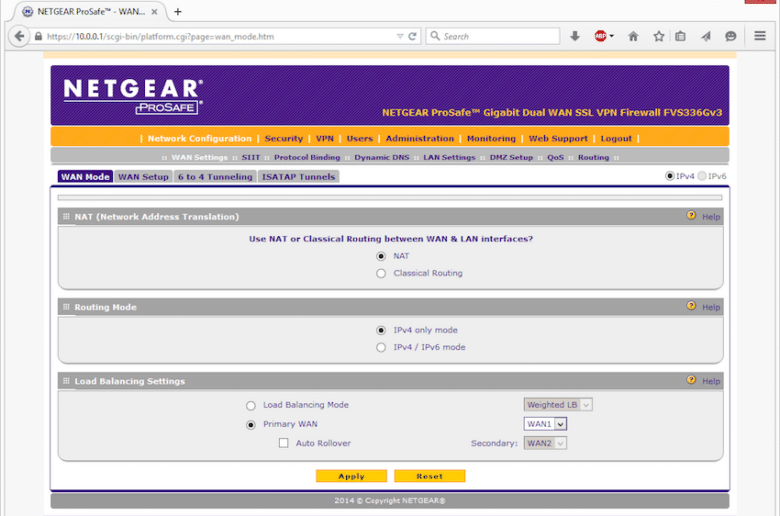This screenshot has height=516, width=780.
Task: Open Dynamic DNS submenu
Action: click(382, 157)
